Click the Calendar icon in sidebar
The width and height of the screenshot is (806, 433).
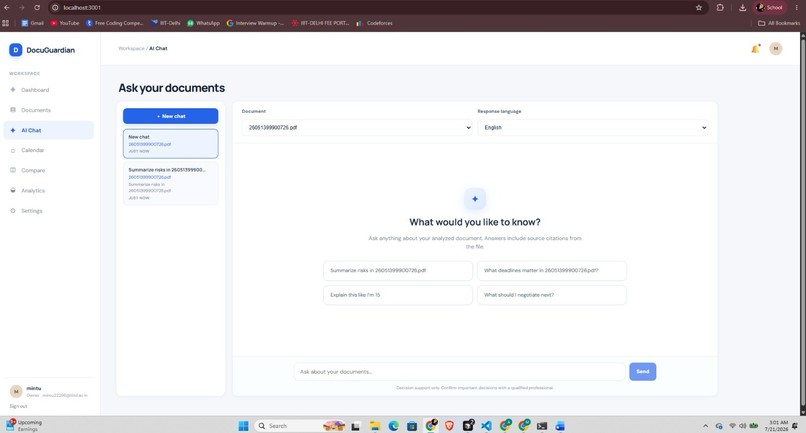[x=13, y=151]
